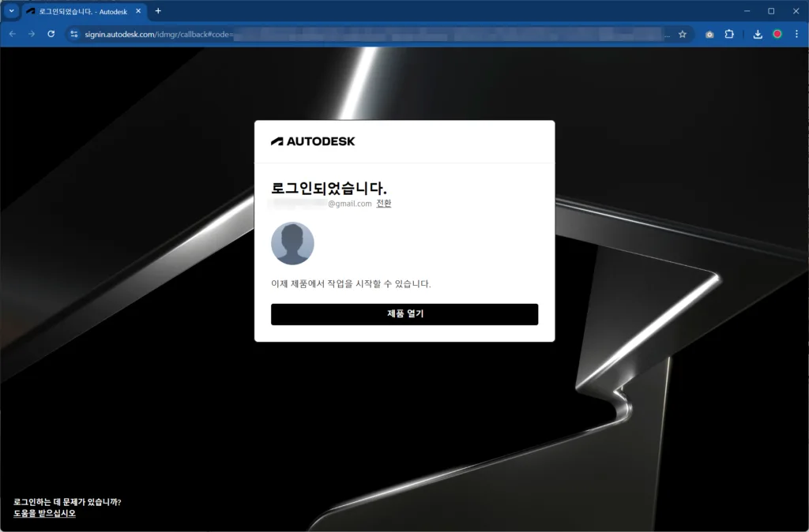Open the site information icon in address bar

74,34
